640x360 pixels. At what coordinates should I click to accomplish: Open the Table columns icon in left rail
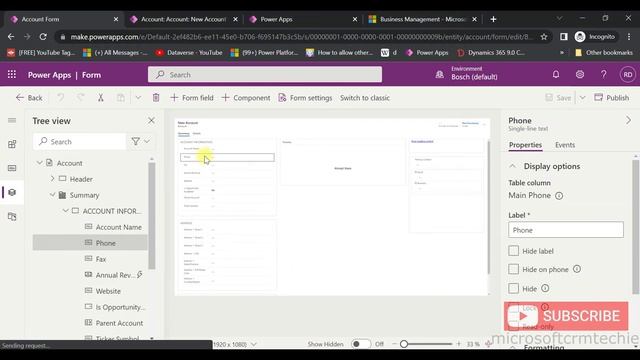click(12, 168)
